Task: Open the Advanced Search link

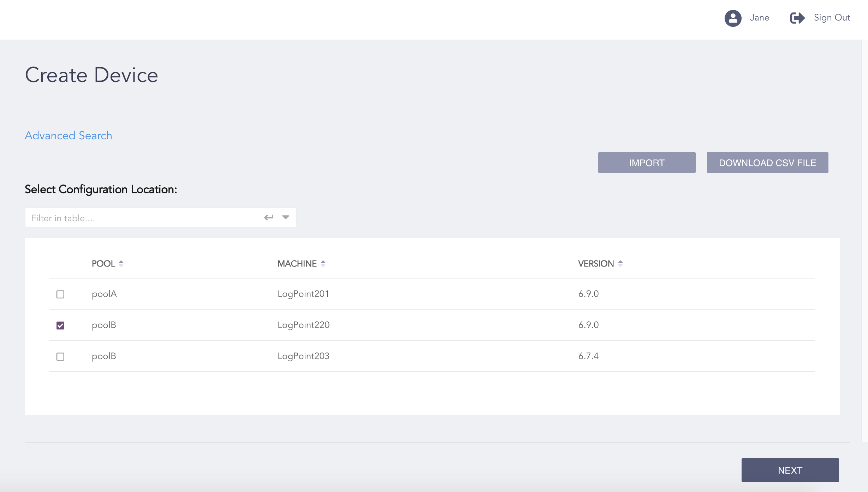Action: [69, 135]
